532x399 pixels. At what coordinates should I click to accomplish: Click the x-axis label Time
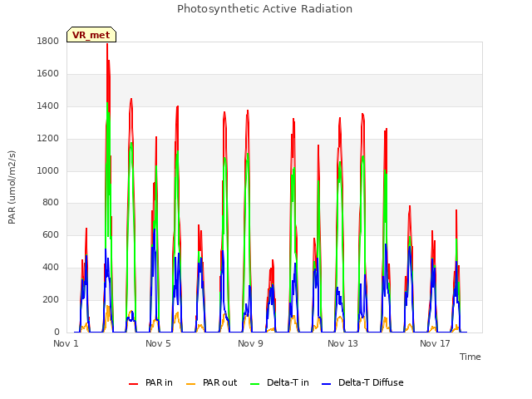click(x=470, y=357)
